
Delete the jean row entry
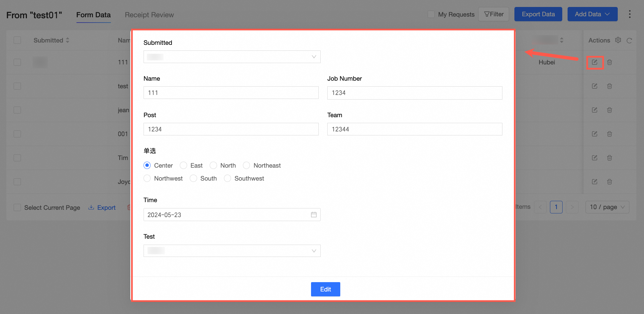609,110
